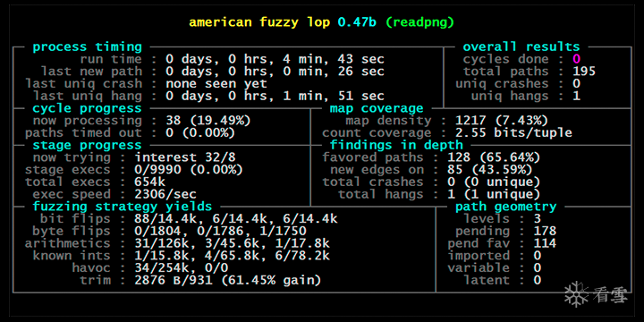
Task: Click the "last uniq crash" label
Action: click(x=83, y=84)
